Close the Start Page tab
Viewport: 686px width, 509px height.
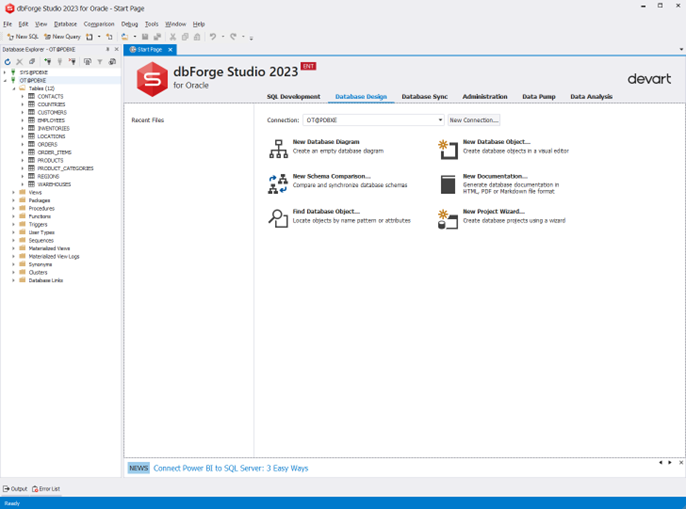[x=170, y=50]
